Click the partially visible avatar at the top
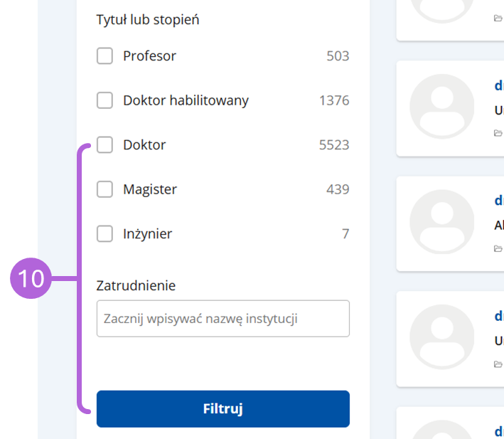The width and height of the screenshot is (504, 439). [442, 11]
